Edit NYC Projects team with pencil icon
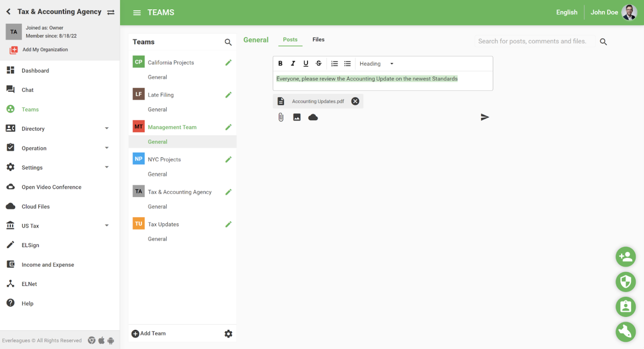The height and width of the screenshot is (349, 644). click(229, 159)
